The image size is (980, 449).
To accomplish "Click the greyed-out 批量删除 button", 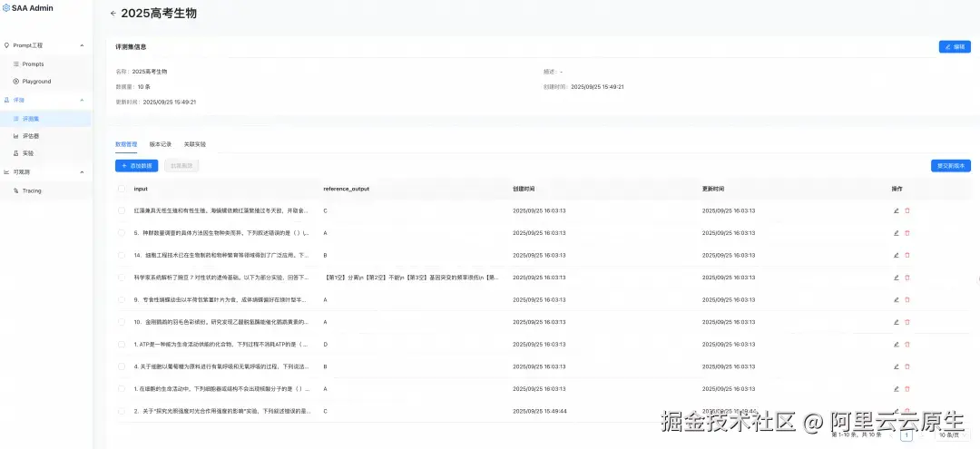I will pos(181,165).
